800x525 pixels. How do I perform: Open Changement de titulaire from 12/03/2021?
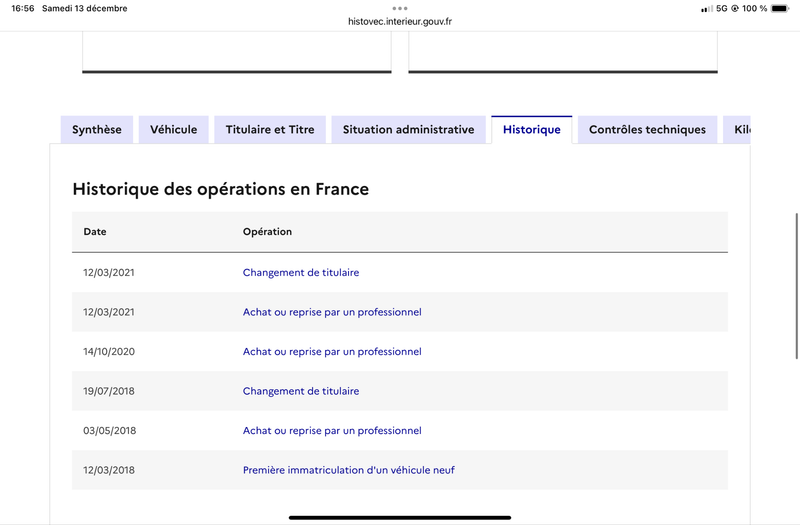click(x=301, y=272)
